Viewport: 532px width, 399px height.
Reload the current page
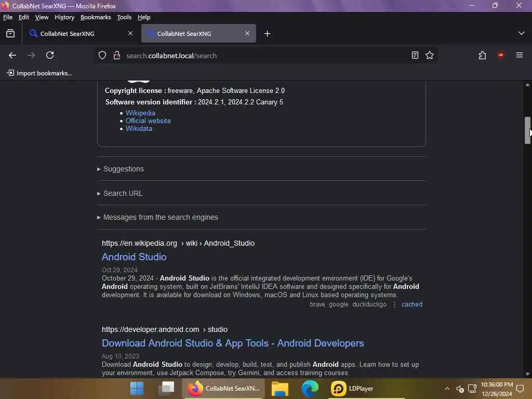[x=50, y=55]
